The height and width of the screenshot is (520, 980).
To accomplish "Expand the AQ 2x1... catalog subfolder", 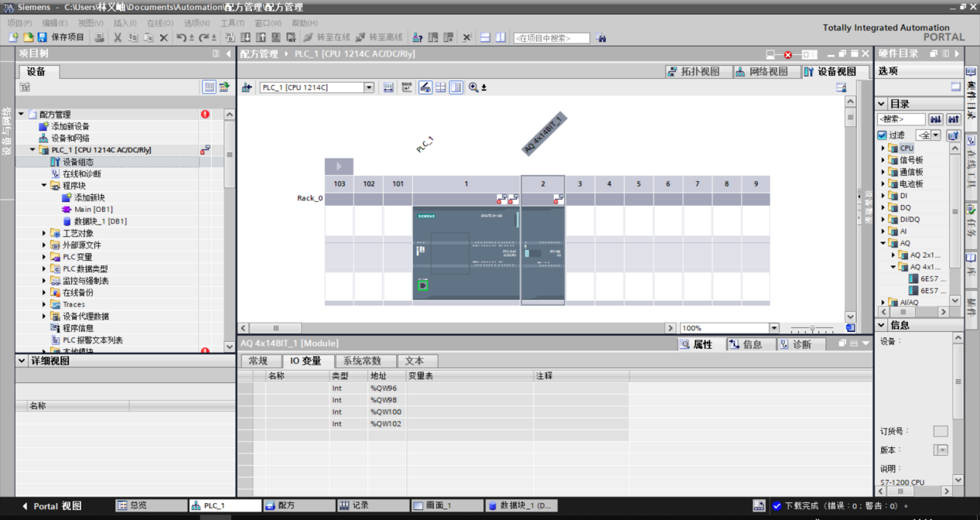I will click(x=893, y=255).
